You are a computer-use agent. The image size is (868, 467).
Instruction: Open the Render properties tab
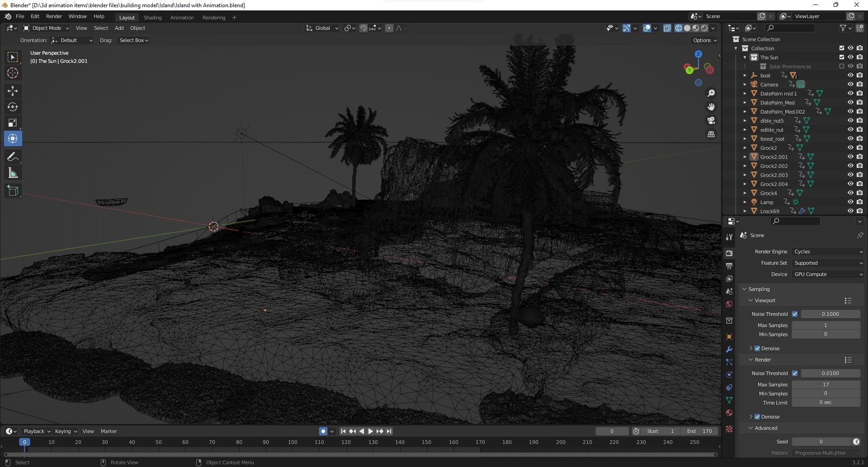click(729, 253)
